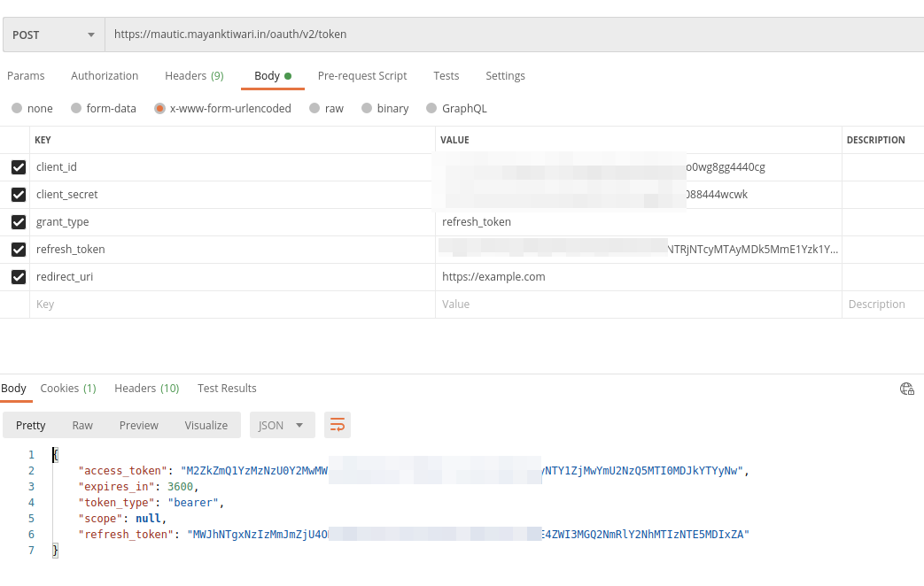Switch to the Authorization tab
Viewport: 924px width, 586px height.
(x=105, y=76)
